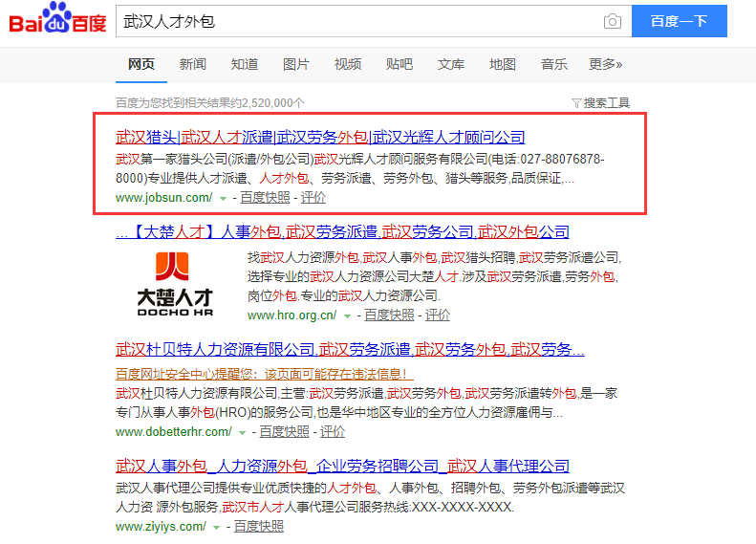
Task: Click the 搜索工具 filter icon
Action: pyautogui.click(x=576, y=103)
